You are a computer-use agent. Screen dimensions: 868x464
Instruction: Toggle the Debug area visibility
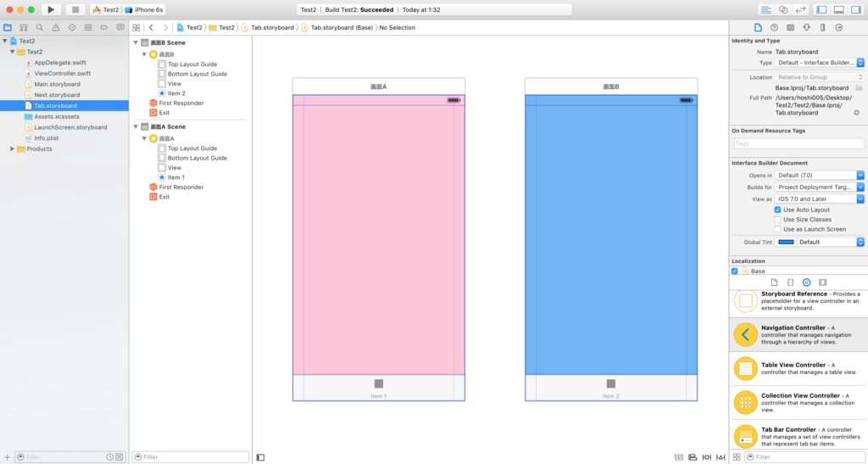click(x=838, y=9)
